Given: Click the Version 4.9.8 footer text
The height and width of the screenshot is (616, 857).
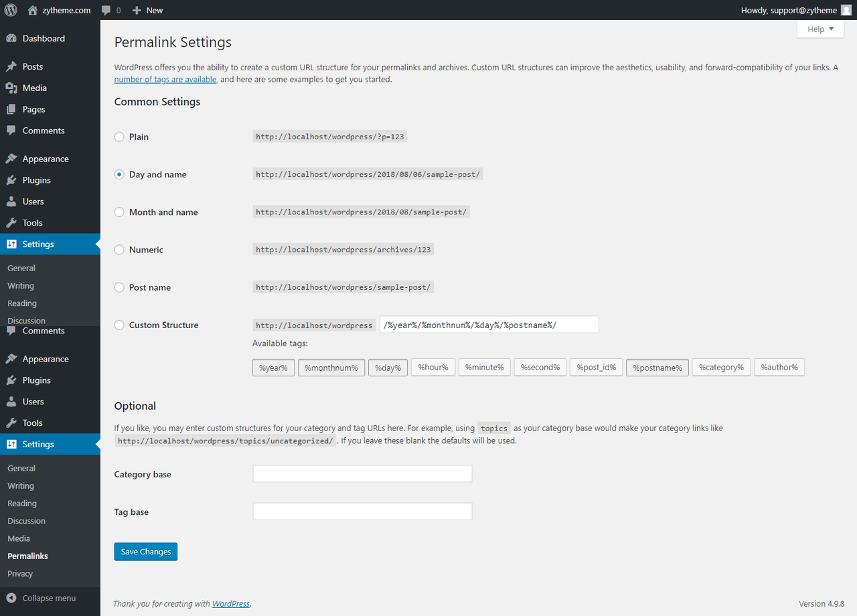Looking at the screenshot, I should pyautogui.click(x=821, y=603).
